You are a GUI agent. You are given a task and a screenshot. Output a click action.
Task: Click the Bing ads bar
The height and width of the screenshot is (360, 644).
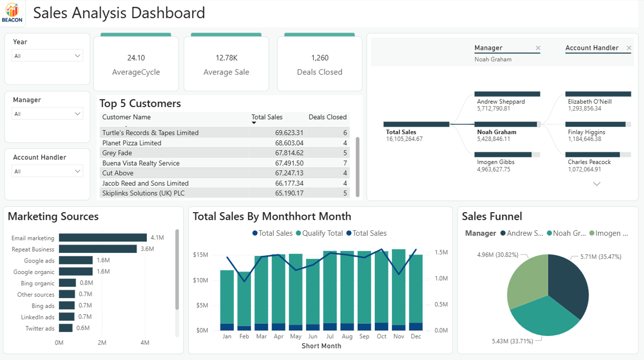tap(66, 306)
